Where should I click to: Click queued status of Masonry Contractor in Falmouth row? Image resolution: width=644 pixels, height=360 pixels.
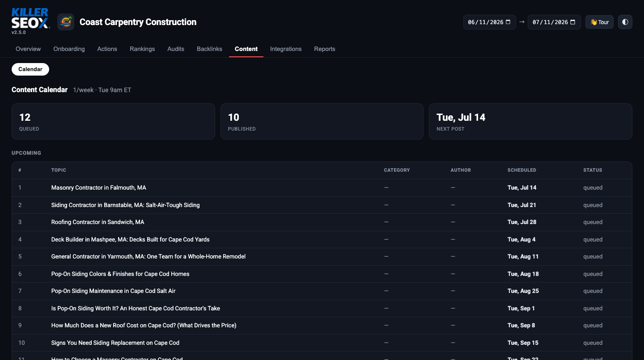pos(593,188)
